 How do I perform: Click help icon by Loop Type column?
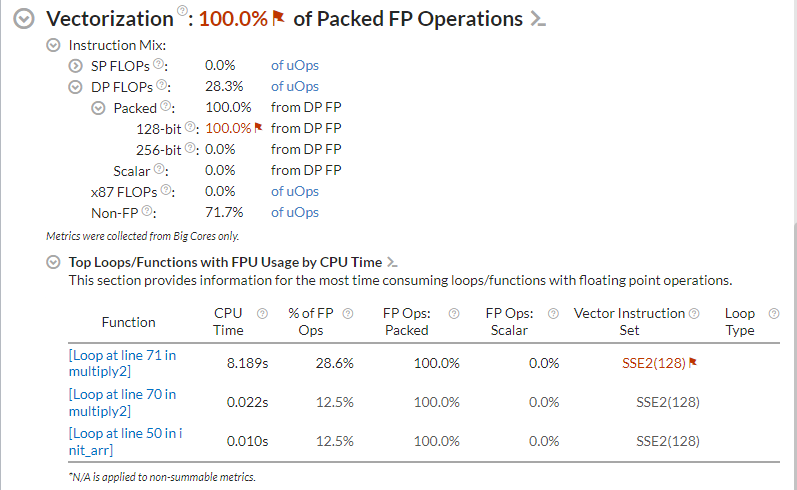pyautogui.click(x=773, y=314)
